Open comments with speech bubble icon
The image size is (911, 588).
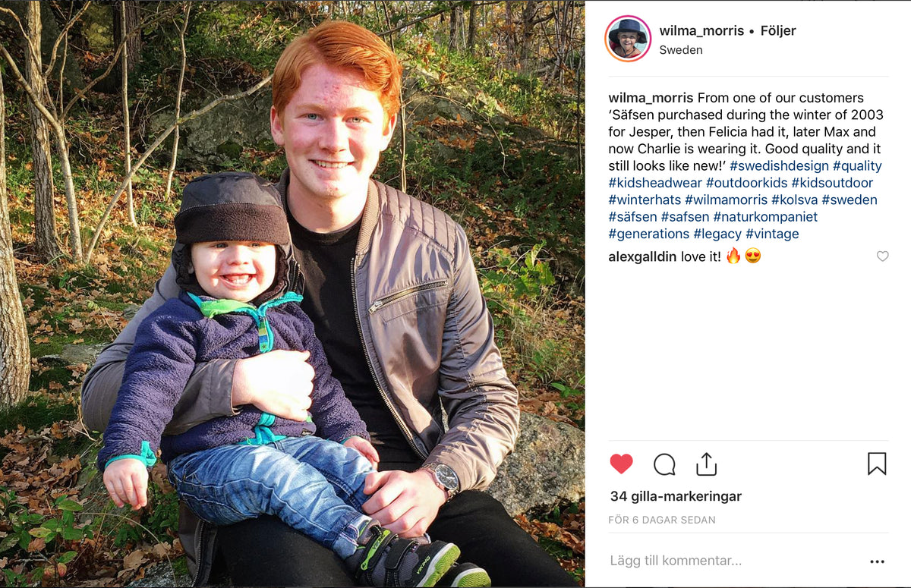point(664,464)
